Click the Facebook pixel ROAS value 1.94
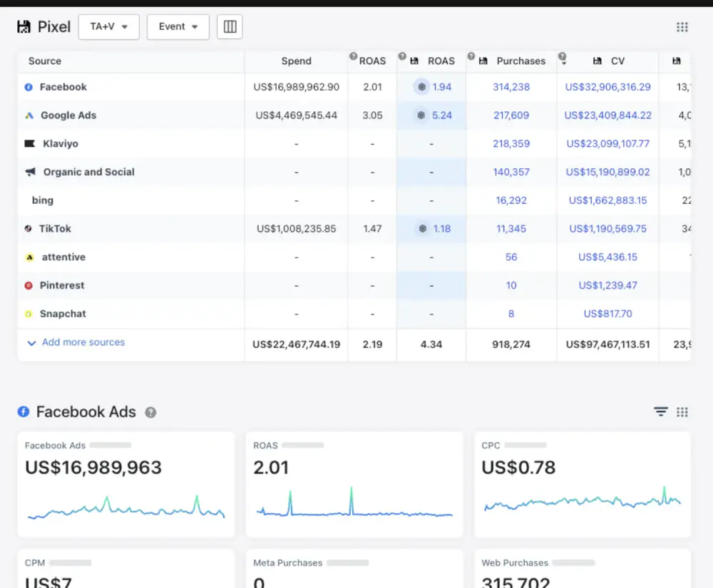Viewport: 713px width, 588px height. point(441,87)
